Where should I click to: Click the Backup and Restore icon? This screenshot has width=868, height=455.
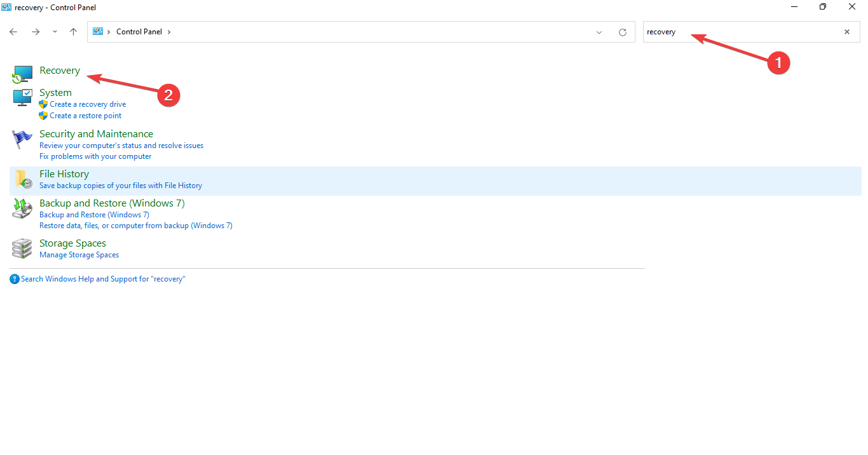[x=22, y=208]
